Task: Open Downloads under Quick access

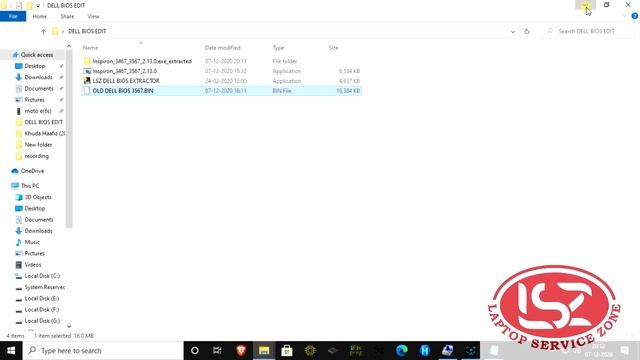Action: [38, 77]
